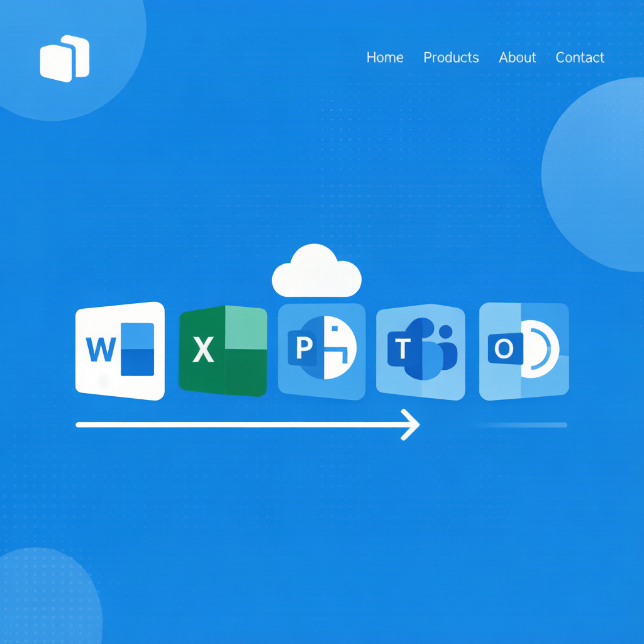
Task: Click the Word app icon
Action: pos(120,351)
